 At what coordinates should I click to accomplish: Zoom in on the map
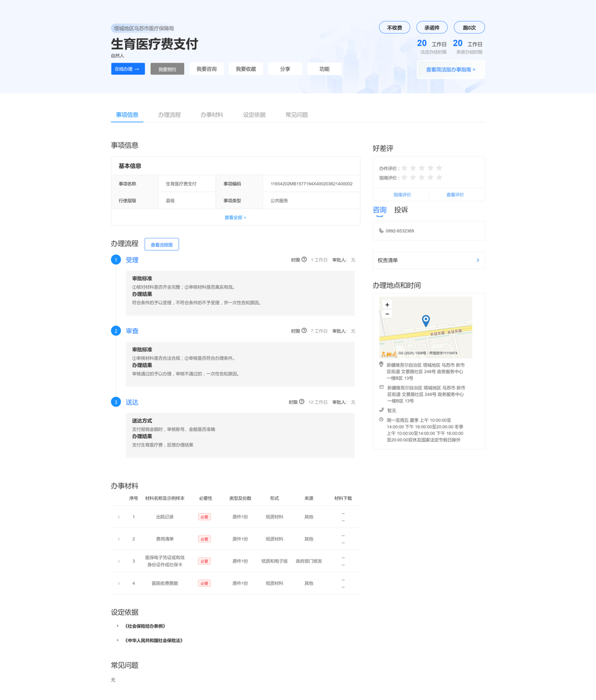[387, 305]
